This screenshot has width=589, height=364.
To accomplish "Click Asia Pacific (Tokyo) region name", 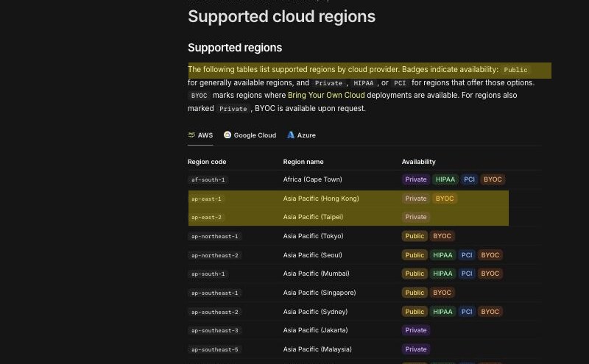I will [x=314, y=236].
